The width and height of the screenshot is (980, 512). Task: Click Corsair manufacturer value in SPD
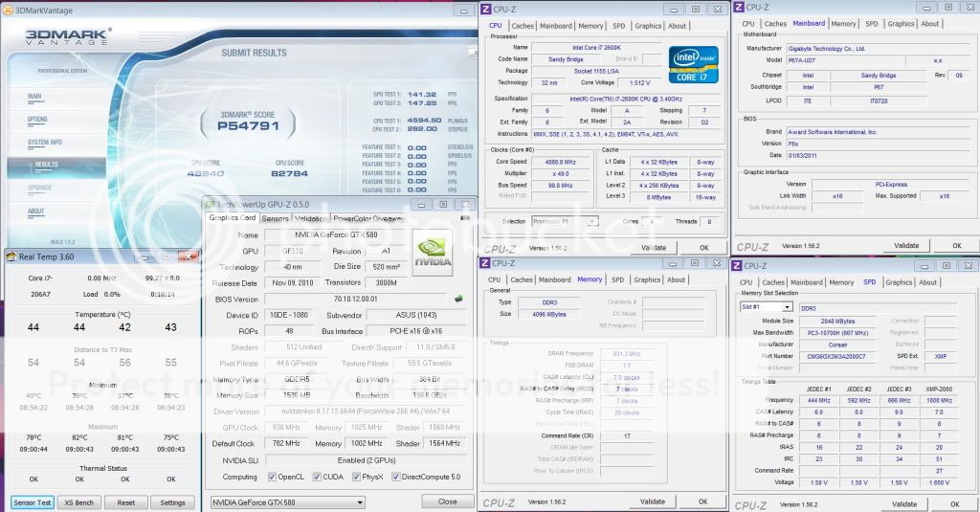pos(837,345)
